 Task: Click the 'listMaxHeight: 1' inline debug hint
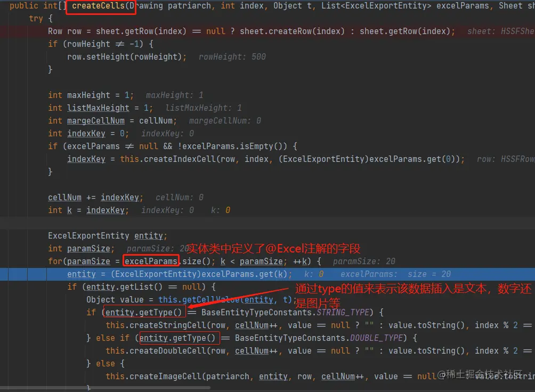click(204, 108)
